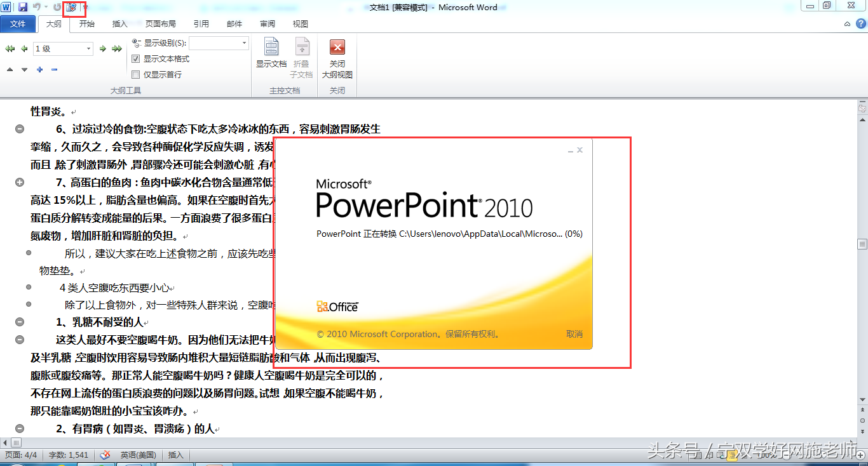Click the Send to PowerPoint icon
This screenshot has width=868, height=466.
click(x=72, y=8)
